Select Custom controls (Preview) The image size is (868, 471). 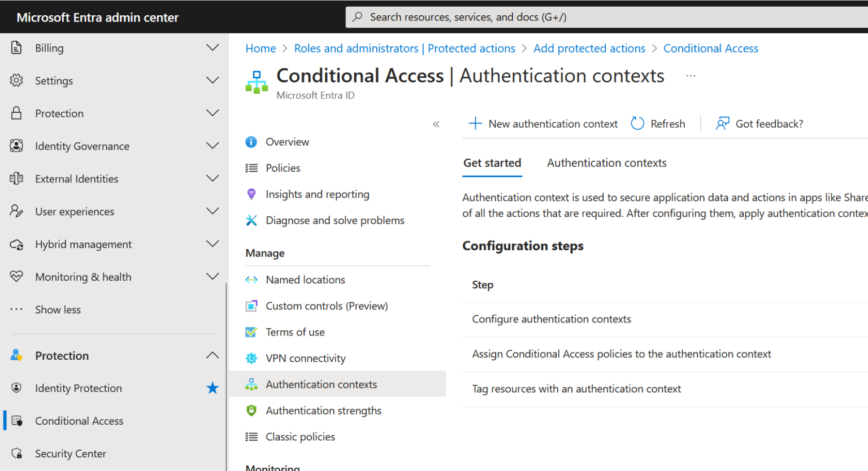327,306
